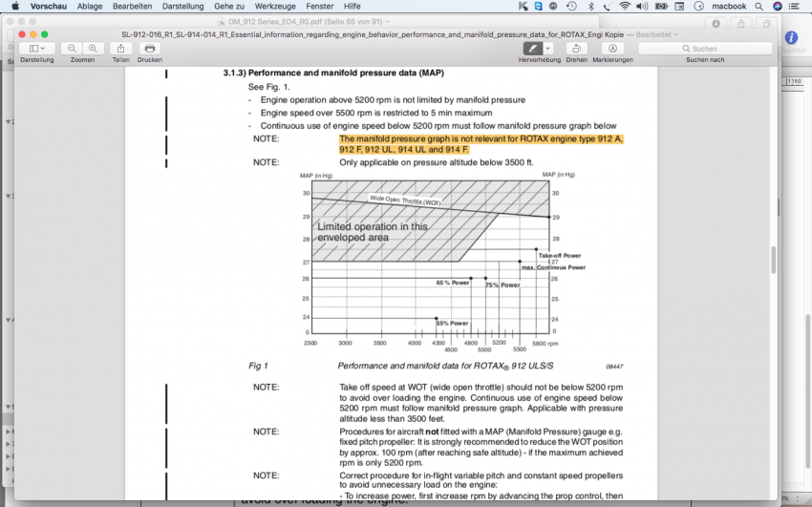Click the K cursor menu bar icon
Viewport: 812px width, 507px height.
tap(524, 7)
